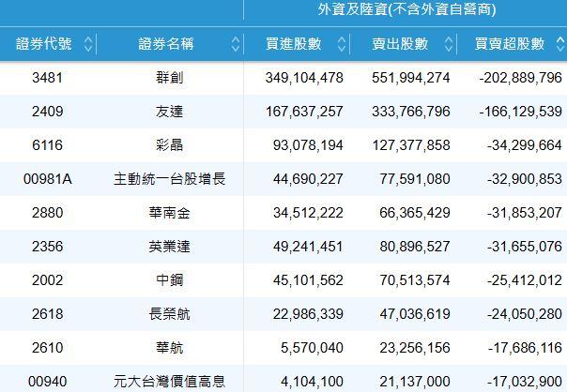Click net value -25,412,012

(525, 280)
